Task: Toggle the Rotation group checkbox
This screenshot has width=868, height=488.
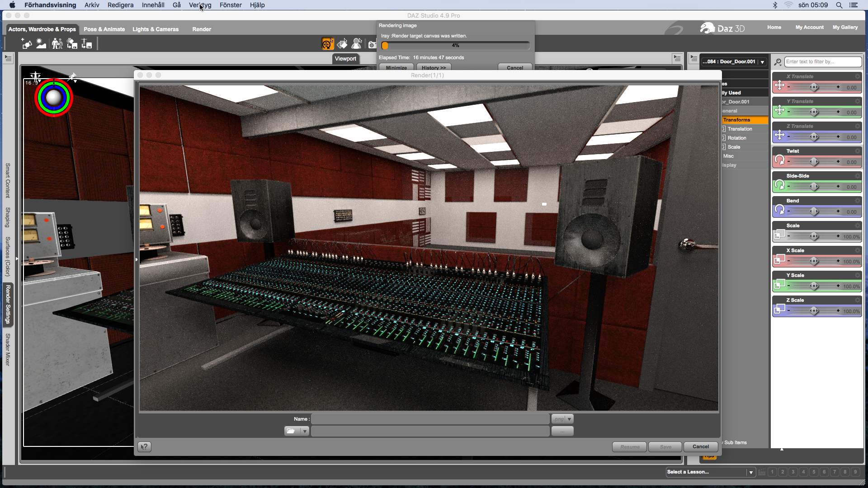Action: pos(724,138)
